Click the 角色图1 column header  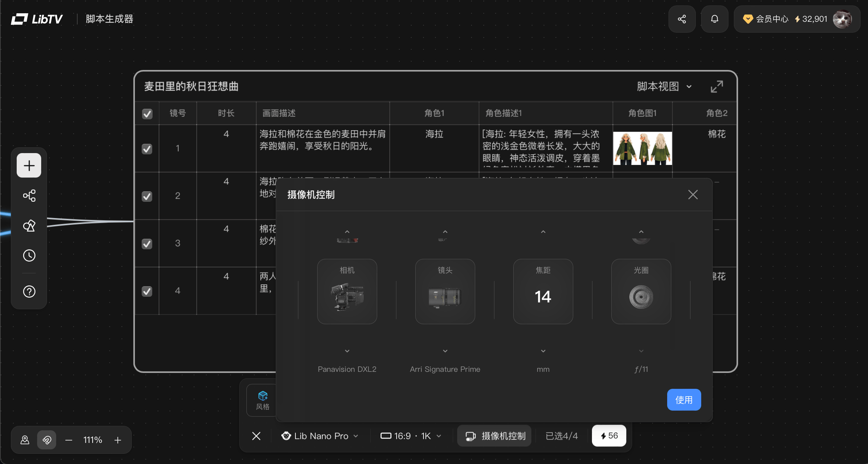tap(643, 113)
